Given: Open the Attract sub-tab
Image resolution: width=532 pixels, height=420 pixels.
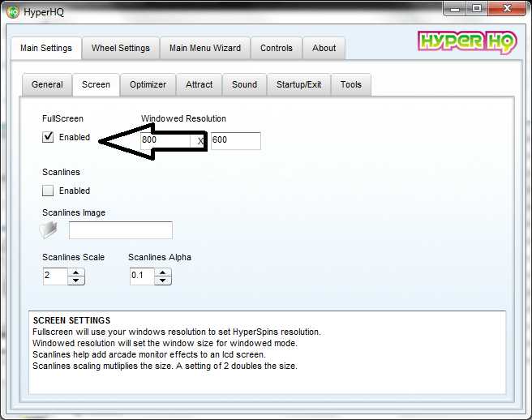Looking at the screenshot, I should (x=199, y=84).
